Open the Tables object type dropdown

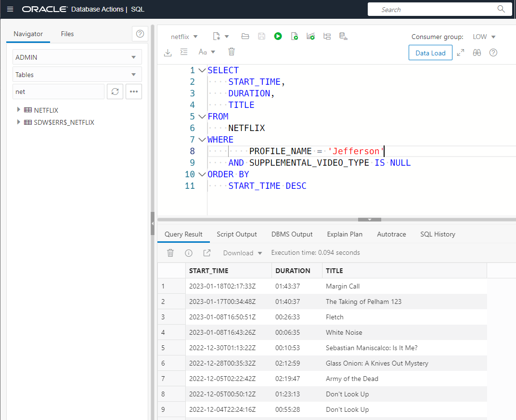(x=77, y=75)
